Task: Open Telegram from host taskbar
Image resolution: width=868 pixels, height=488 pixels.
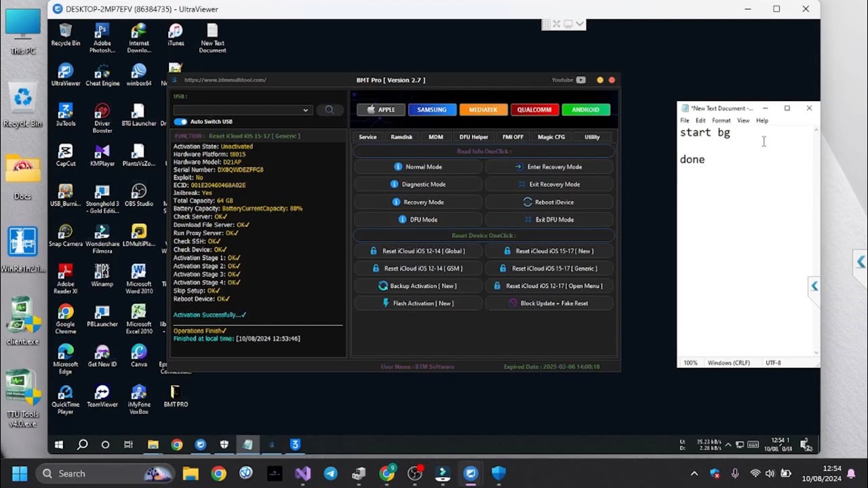Action: point(330,473)
